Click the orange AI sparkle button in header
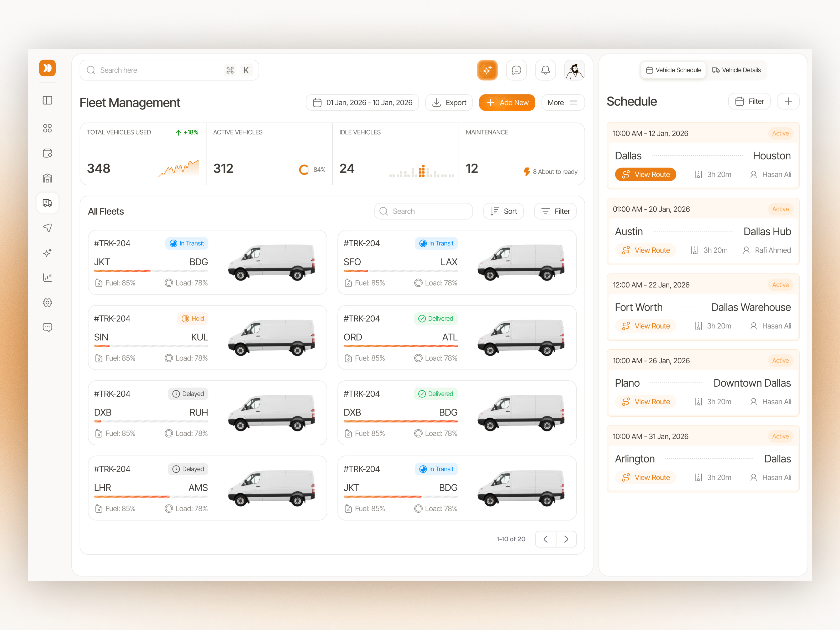The width and height of the screenshot is (840, 630). [487, 70]
